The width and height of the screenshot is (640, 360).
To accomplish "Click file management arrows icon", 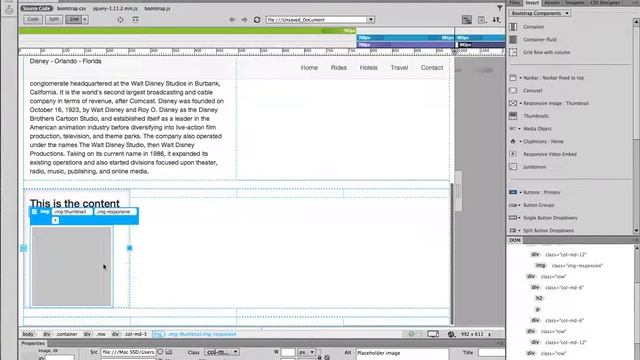I will point(496,20).
